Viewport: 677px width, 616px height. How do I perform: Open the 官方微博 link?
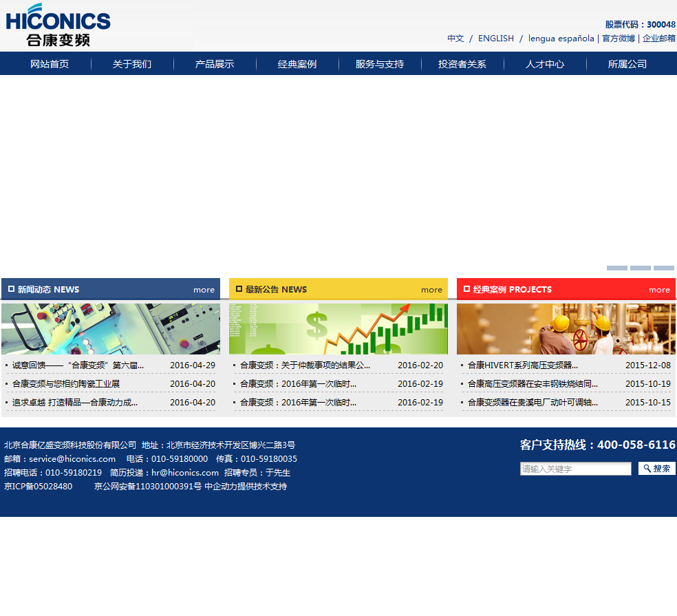click(x=619, y=39)
